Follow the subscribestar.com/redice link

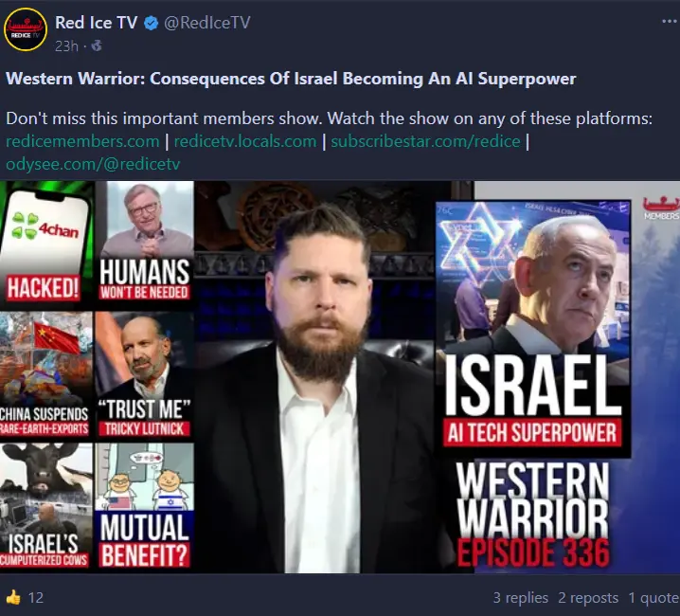point(425,141)
